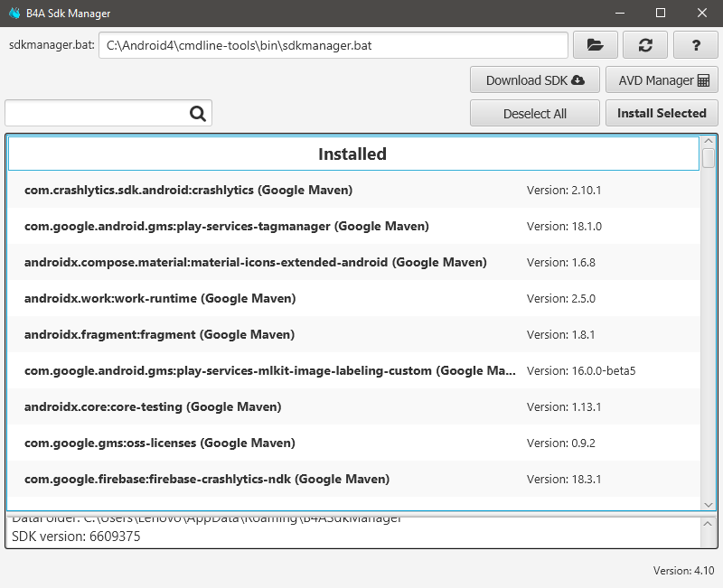Screen dimensions: 723x588
Task: Click Version: 2.5.0 text
Action: coord(561,299)
